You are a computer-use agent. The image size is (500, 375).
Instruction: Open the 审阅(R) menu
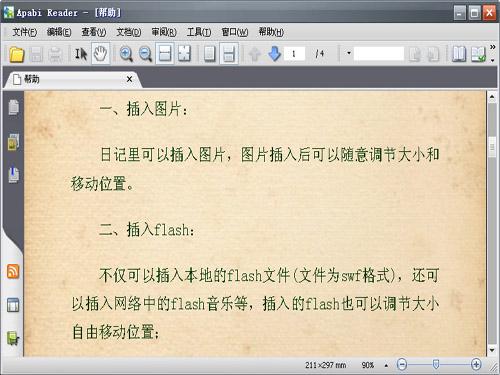[x=164, y=32]
